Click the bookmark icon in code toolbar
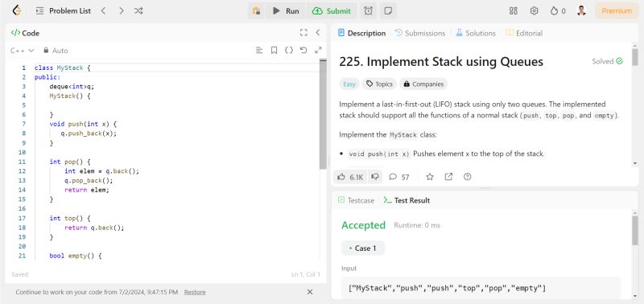Screen dimensions: 644x304 click(274, 50)
